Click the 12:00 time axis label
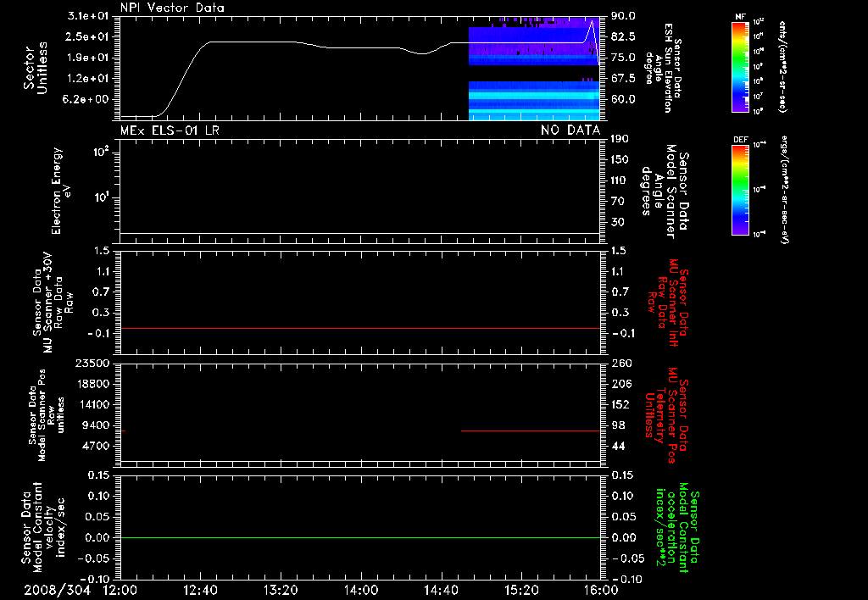The height and width of the screenshot is (600, 868). pyautogui.click(x=120, y=590)
